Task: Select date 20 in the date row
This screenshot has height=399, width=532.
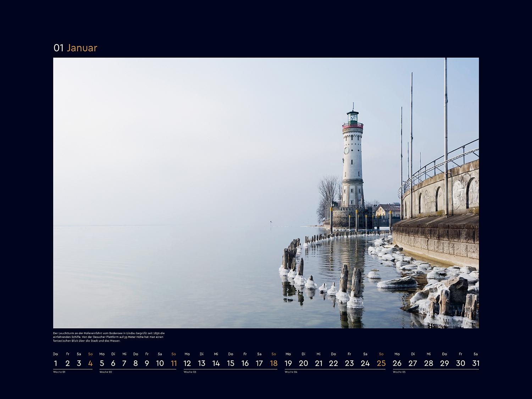Action: (x=303, y=363)
